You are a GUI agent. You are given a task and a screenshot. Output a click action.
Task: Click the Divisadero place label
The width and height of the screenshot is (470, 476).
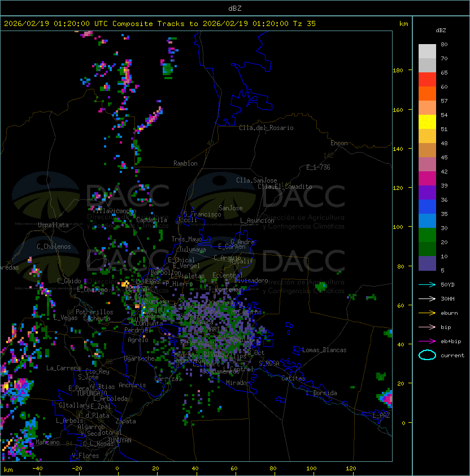[251, 280]
